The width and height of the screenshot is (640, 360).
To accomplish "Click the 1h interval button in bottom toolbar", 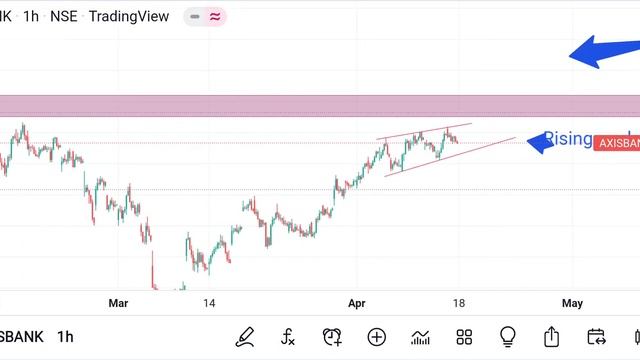I will 65,337.
